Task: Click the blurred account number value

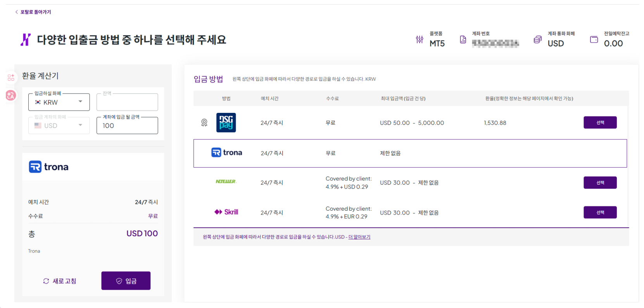Action: 495,43
